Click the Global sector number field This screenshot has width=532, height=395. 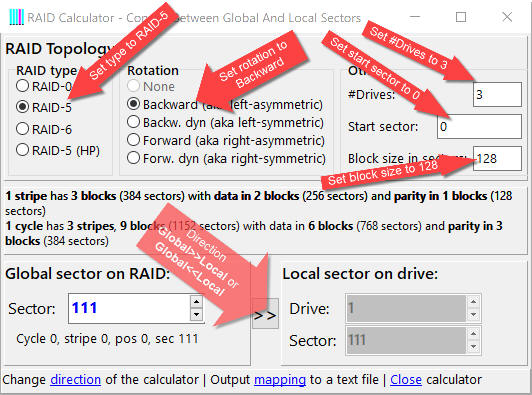[129, 308]
